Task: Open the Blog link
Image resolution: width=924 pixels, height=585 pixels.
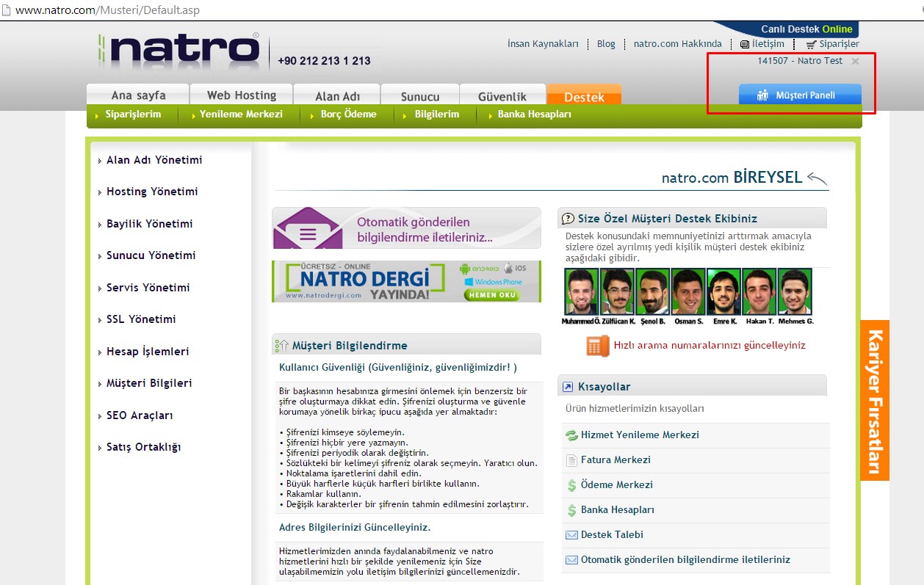Action: point(606,44)
